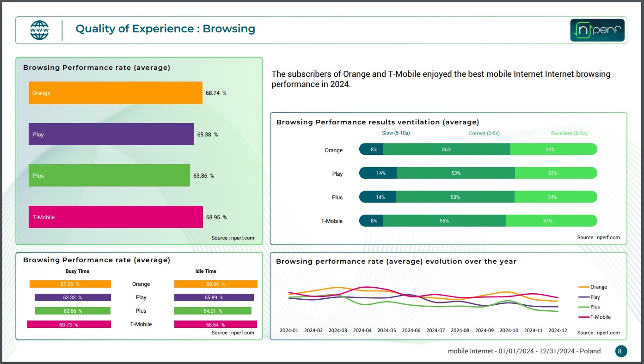Click the T-Mobile 68.95 % bar
Screen dimensions: 644x364
[116, 217]
